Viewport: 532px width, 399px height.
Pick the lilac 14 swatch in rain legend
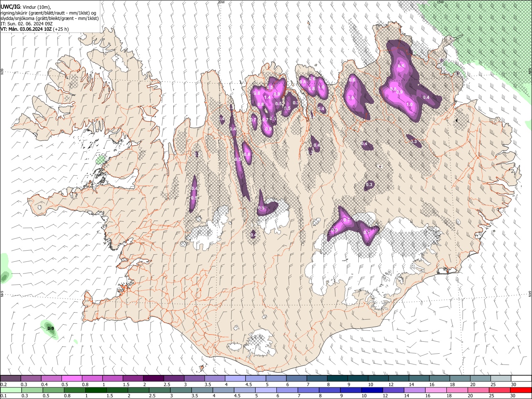[414, 390]
